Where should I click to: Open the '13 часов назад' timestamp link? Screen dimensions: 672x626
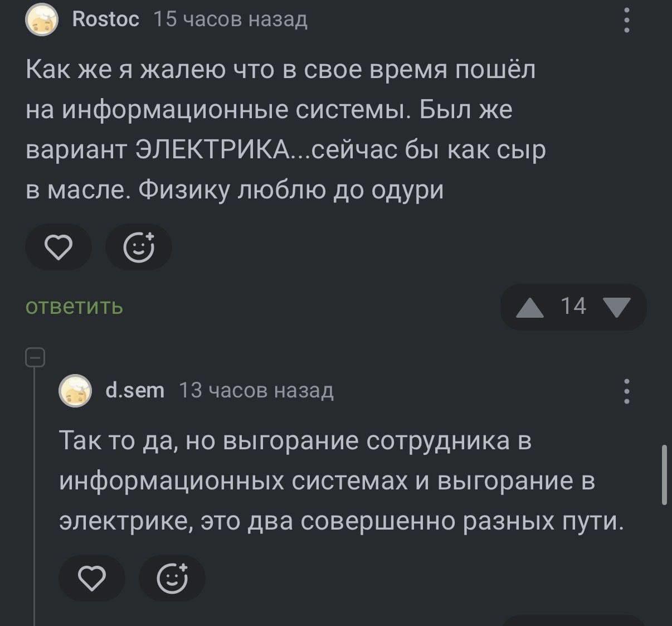[x=256, y=390]
